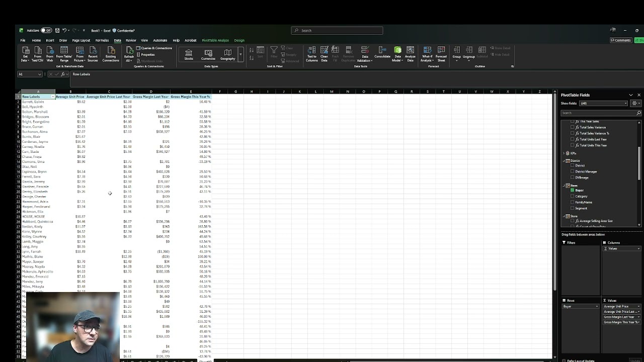Open Existing Connections
Viewport: 644px width, 362px height.
(111, 54)
